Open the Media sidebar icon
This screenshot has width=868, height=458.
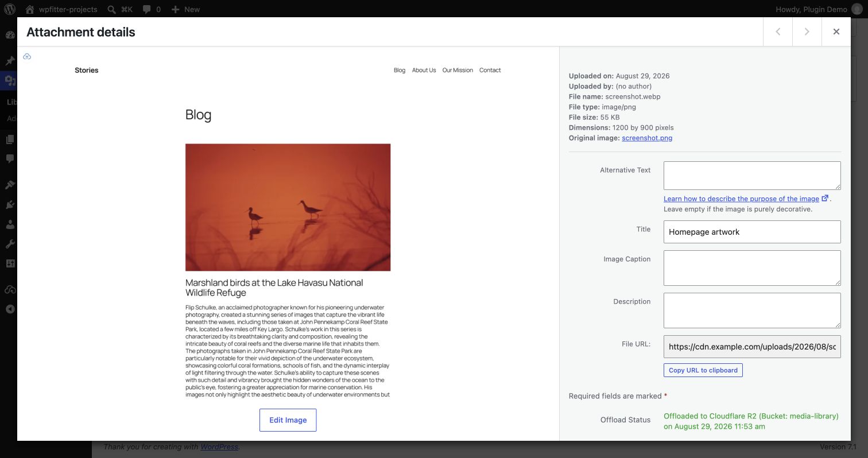click(x=10, y=80)
